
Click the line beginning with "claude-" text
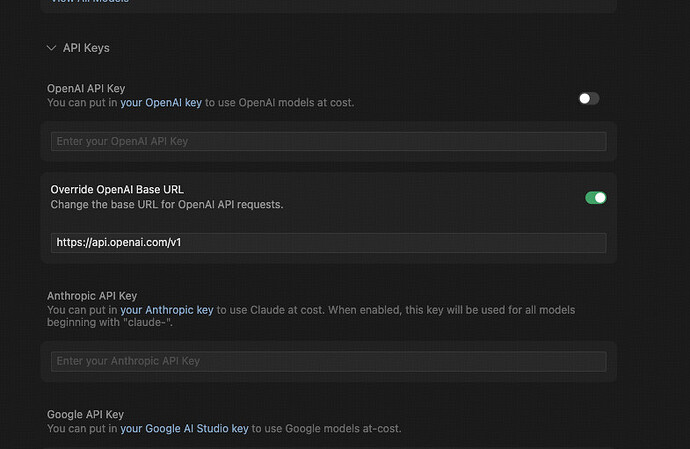pyautogui.click(x=110, y=322)
